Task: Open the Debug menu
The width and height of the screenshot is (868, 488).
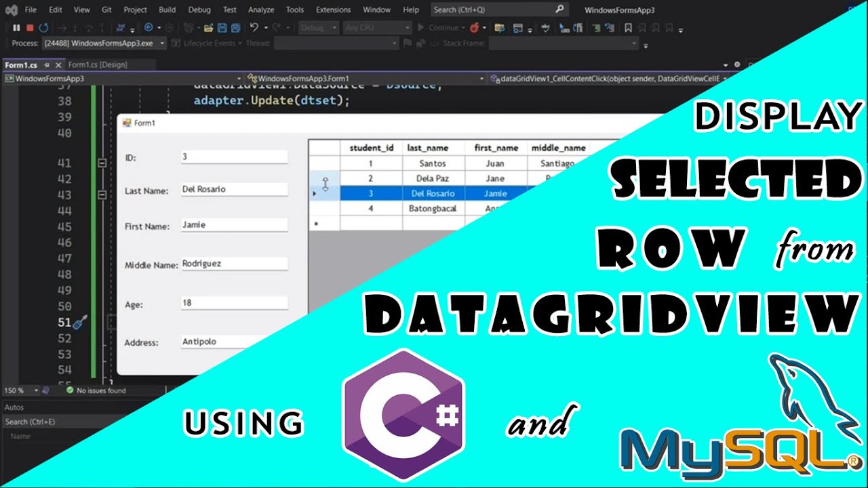Action: coord(199,9)
